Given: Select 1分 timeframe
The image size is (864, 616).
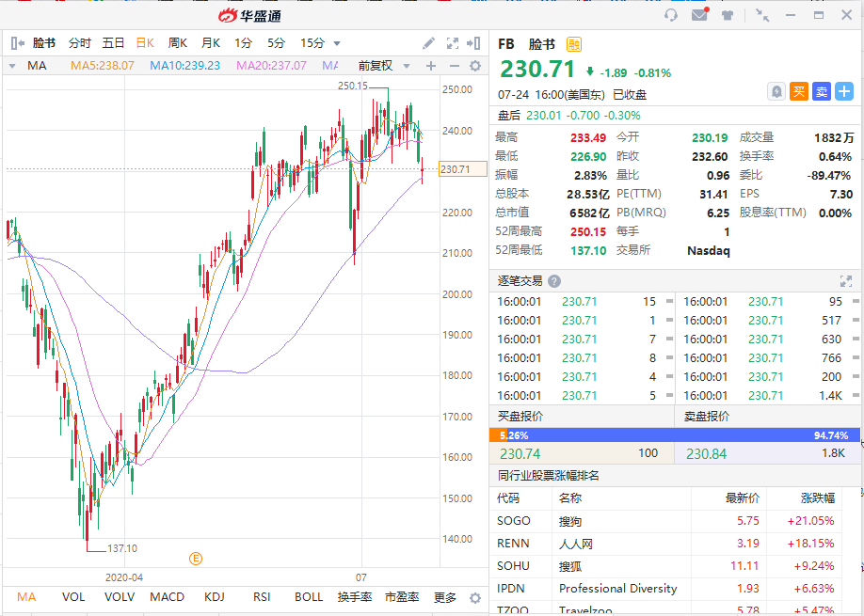Looking at the screenshot, I should pos(243,43).
